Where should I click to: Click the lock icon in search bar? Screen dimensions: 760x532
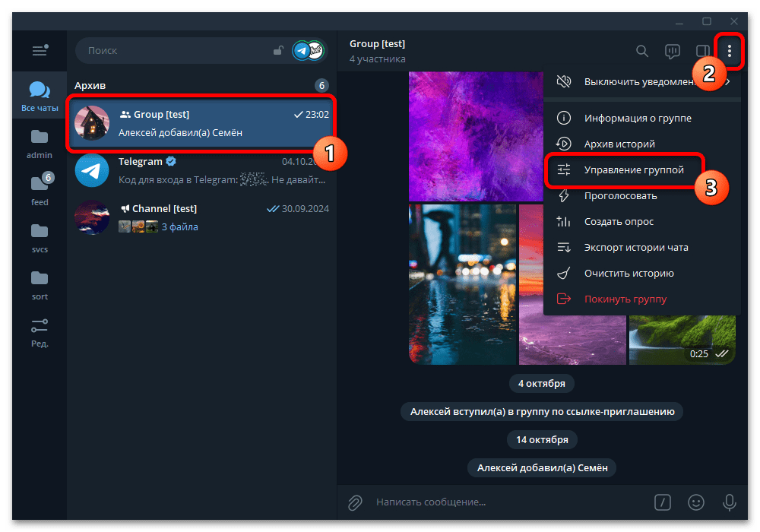point(278,50)
